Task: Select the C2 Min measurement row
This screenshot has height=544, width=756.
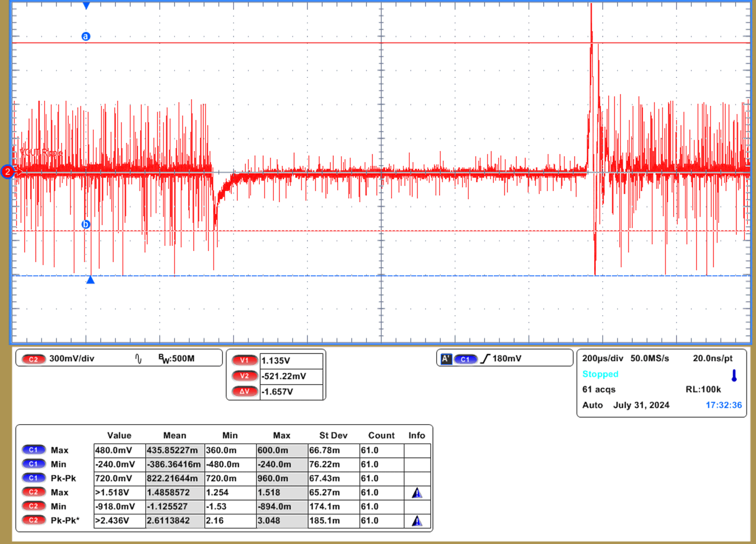Action: pyautogui.click(x=58, y=506)
